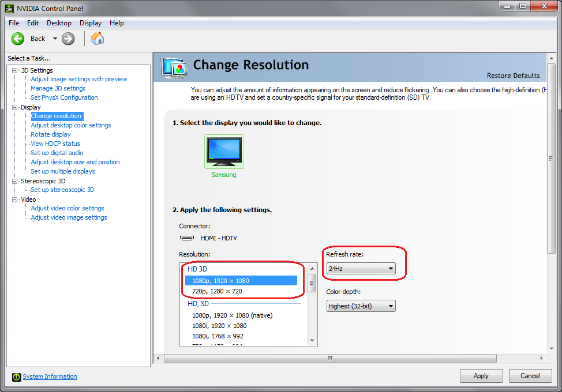Click the Change Resolution header icon
This screenshot has height=392, width=562.
[174, 67]
